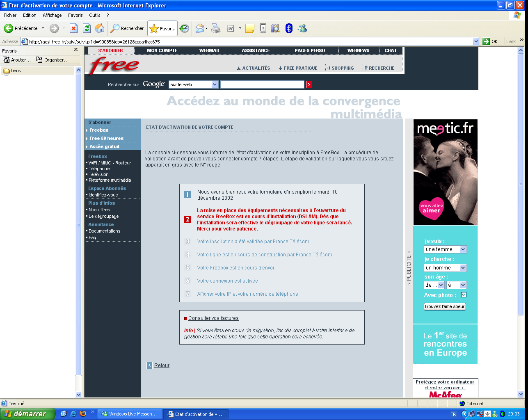Click the Google search text field
528x420 pixels.
coord(262,84)
